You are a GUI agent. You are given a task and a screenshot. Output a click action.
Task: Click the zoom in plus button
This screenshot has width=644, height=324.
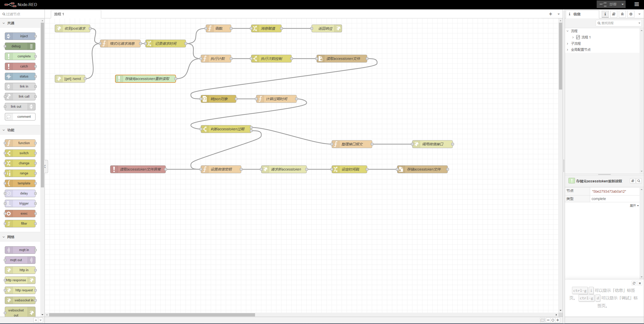(x=558, y=320)
